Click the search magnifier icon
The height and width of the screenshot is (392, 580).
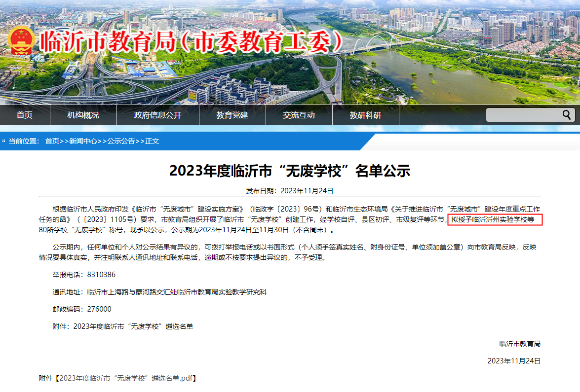click(567, 115)
